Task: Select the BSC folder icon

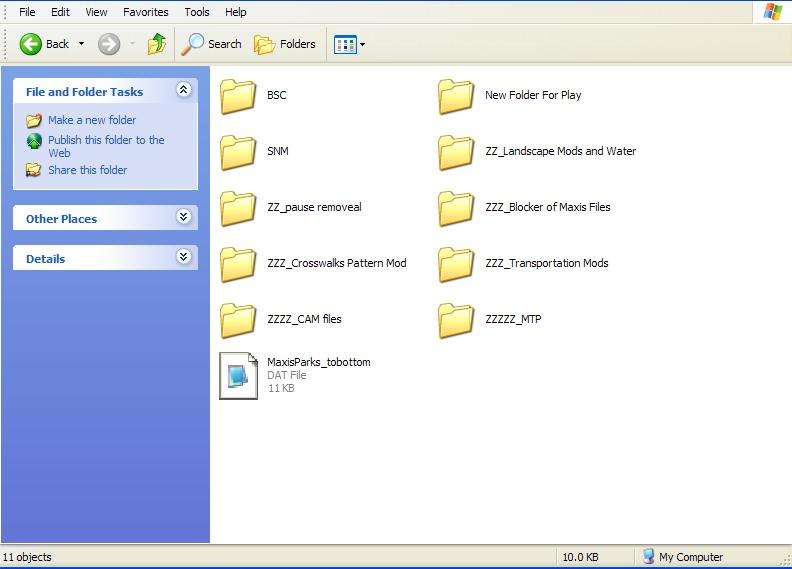Action: 238,96
